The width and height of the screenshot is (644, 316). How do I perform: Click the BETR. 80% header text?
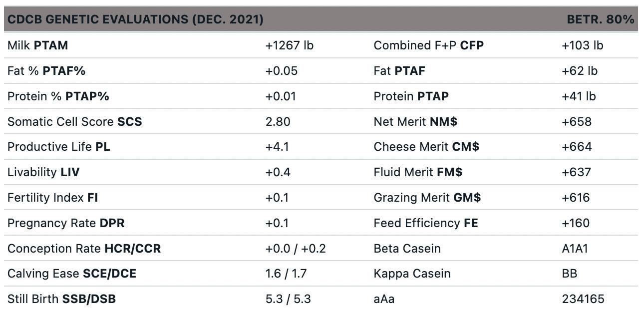click(x=600, y=19)
